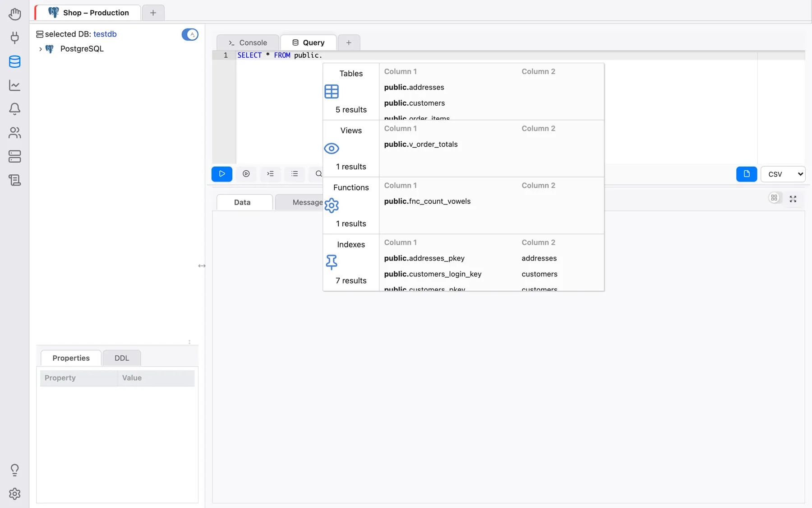Viewport: 812px width, 508px height.
Task: Click the blue export file icon
Action: coord(747,174)
